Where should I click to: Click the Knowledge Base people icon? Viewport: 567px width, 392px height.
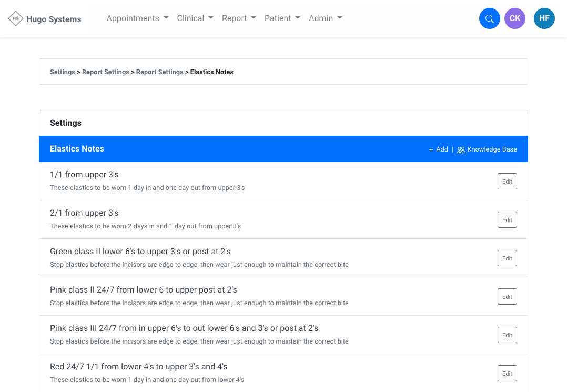(x=461, y=150)
